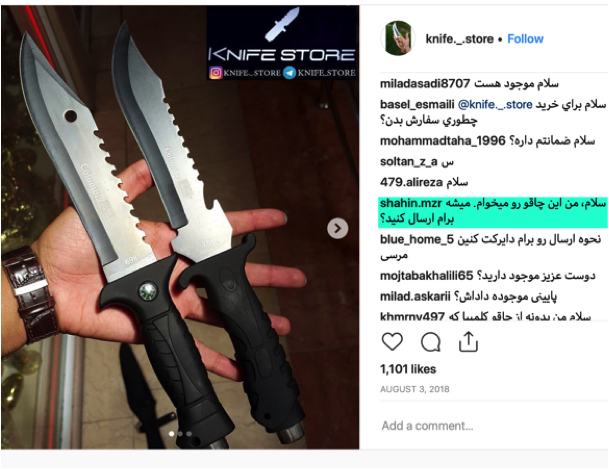The height and width of the screenshot is (469, 609).
Task: Open comments via the speech bubble icon
Action: point(431,342)
